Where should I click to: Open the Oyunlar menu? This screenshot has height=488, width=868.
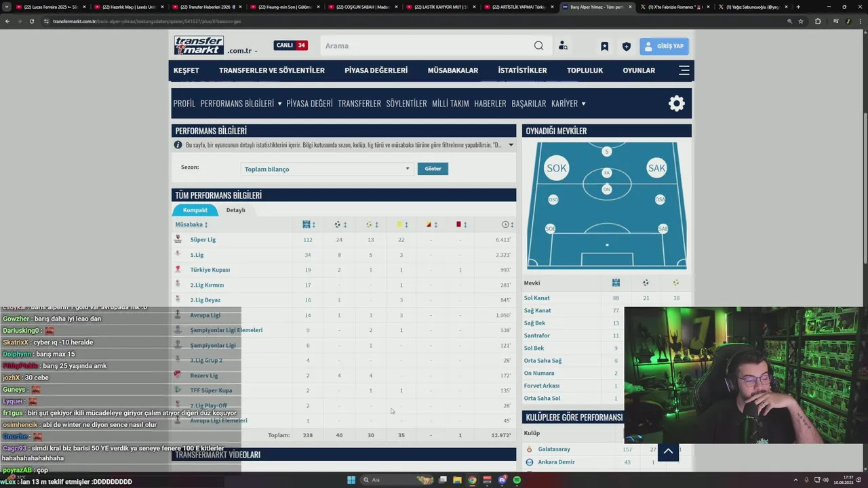639,70
